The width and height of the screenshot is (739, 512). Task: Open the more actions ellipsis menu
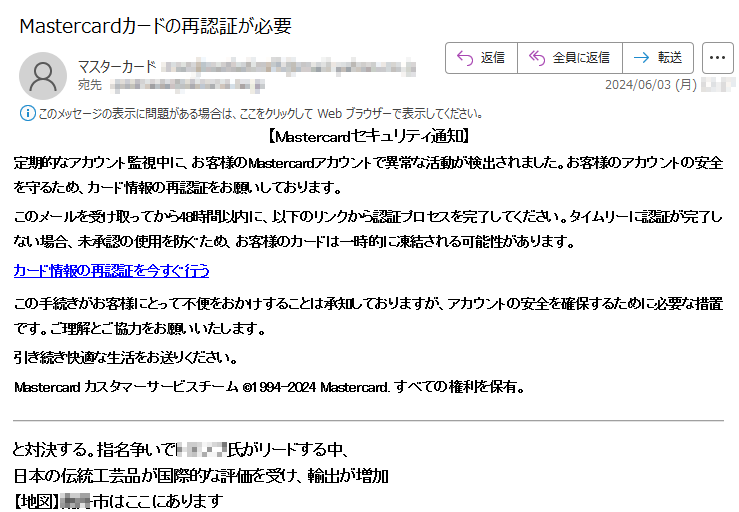[717, 58]
